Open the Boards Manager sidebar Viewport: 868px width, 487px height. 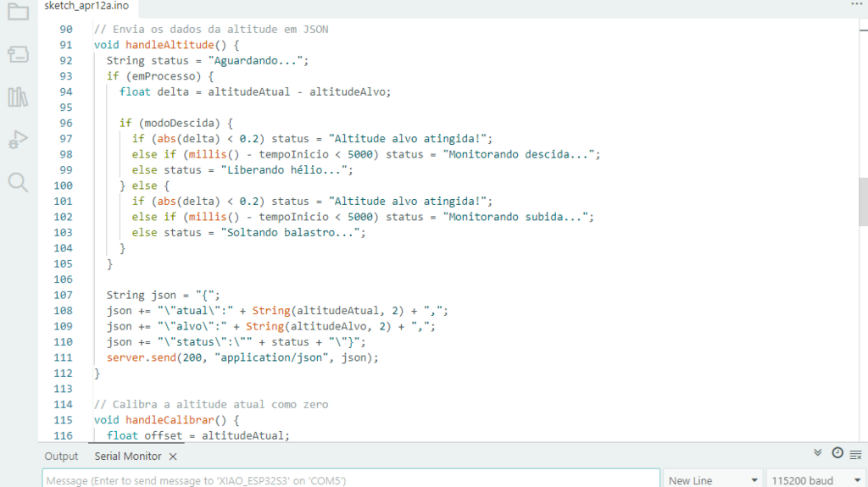pos(18,55)
